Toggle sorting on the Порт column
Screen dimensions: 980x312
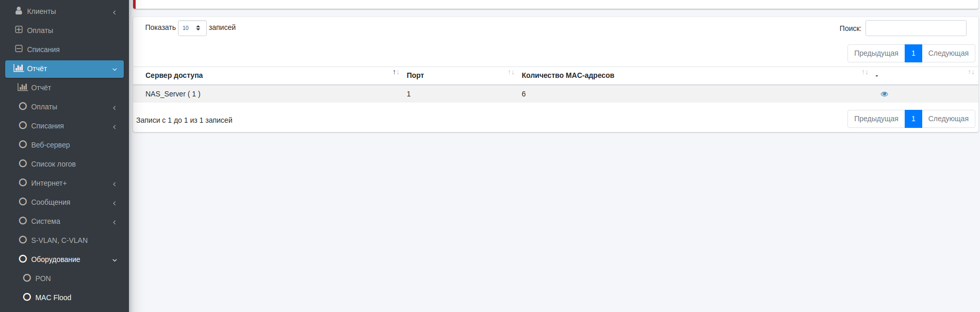coord(415,75)
